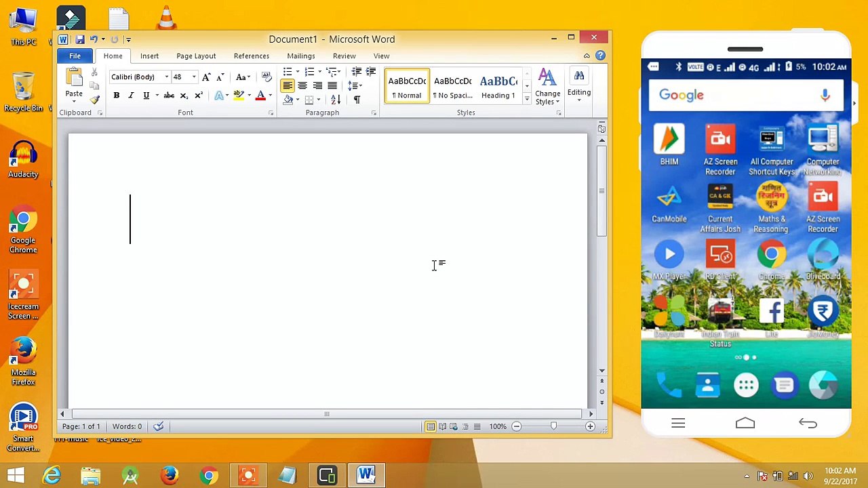868x488 pixels.
Task: Toggle Bold formatting
Action: click(x=116, y=96)
